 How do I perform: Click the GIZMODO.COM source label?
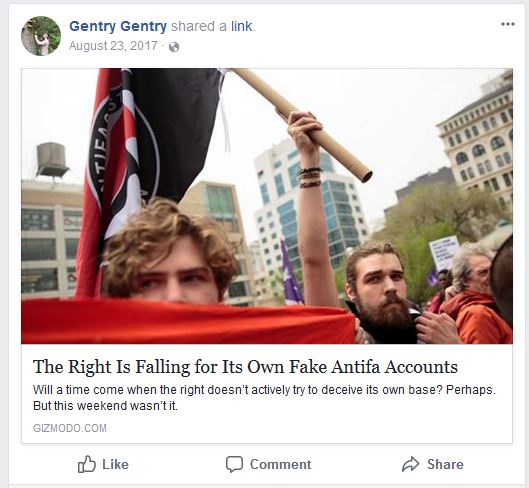70,428
